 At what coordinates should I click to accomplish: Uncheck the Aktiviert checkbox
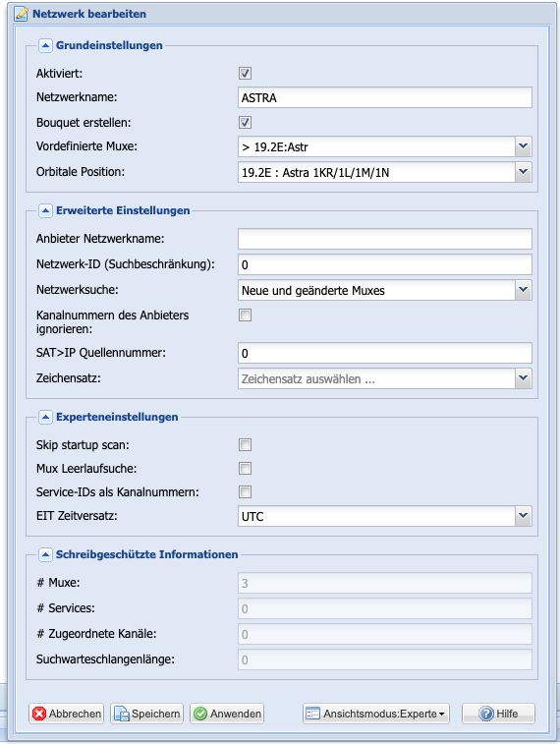(246, 74)
